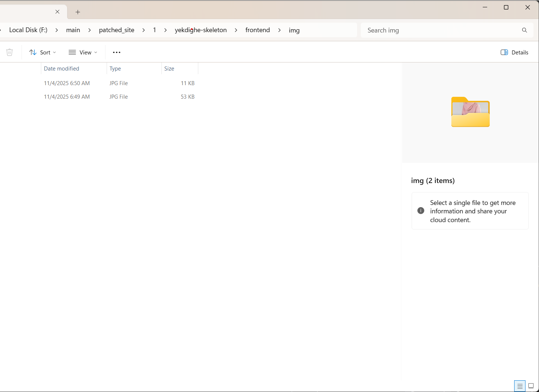539x392 pixels.
Task: Click the Search img input field
Action: point(442,30)
